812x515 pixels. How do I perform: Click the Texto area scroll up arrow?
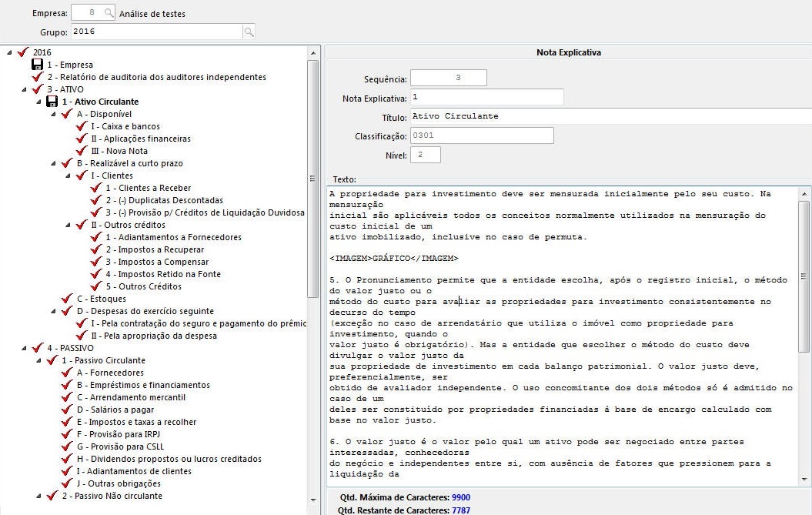tap(804, 194)
